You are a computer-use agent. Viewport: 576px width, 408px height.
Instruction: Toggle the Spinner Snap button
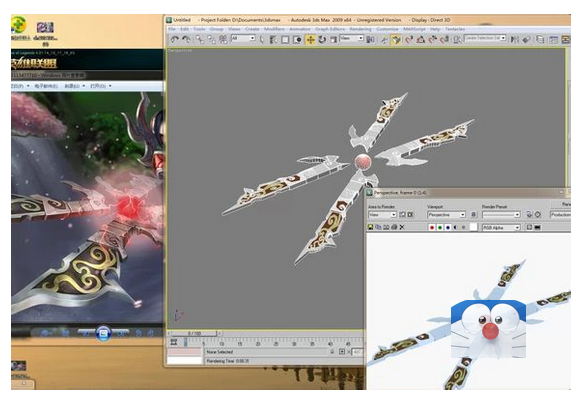point(444,39)
